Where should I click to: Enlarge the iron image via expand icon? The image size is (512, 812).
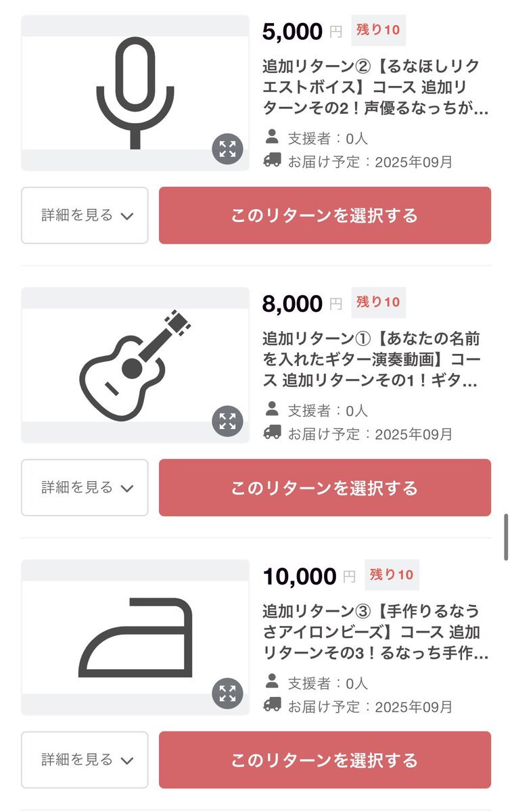[227, 694]
